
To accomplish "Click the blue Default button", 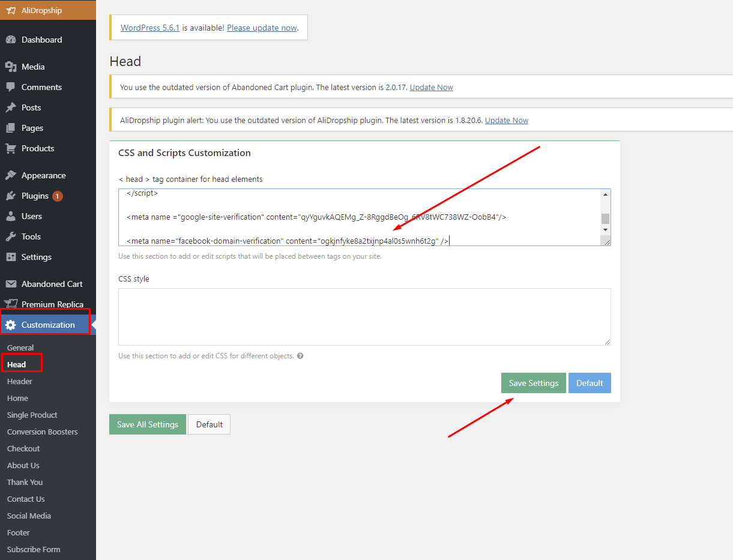I will click(x=590, y=383).
